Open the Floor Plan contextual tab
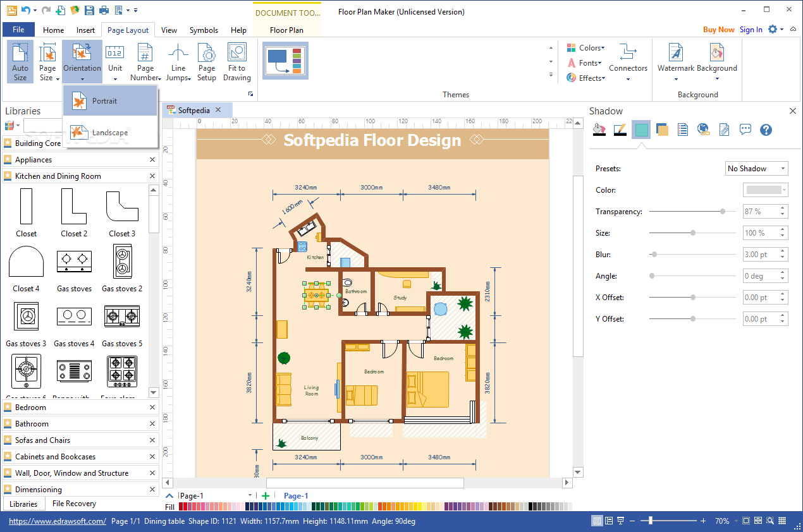Screen dimensions: 803x532 286,30
